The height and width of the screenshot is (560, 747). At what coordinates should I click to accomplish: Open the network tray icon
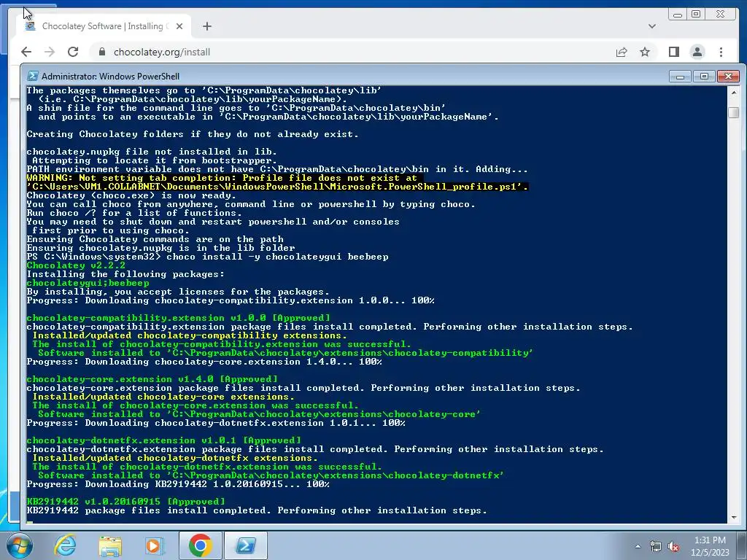[656, 546]
